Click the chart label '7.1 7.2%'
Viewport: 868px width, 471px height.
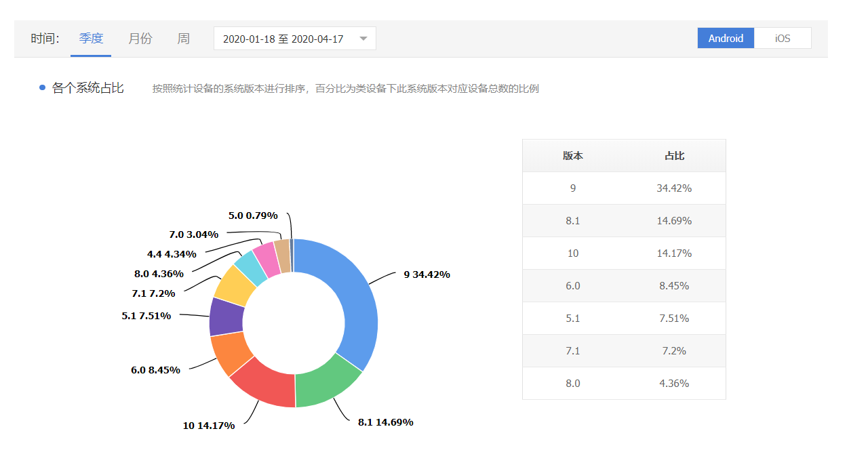(153, 293)
